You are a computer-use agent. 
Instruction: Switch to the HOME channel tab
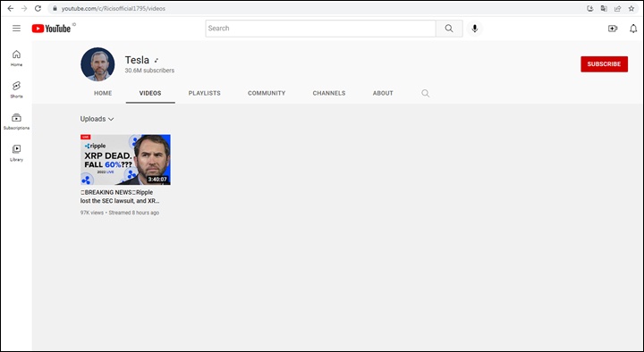point(103,93)
